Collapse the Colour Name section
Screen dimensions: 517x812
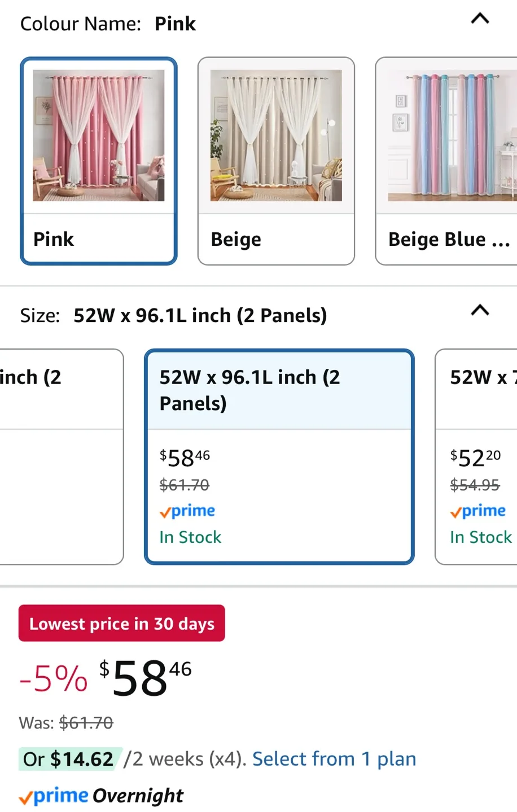pyautogui.click(x=479, y=19)
